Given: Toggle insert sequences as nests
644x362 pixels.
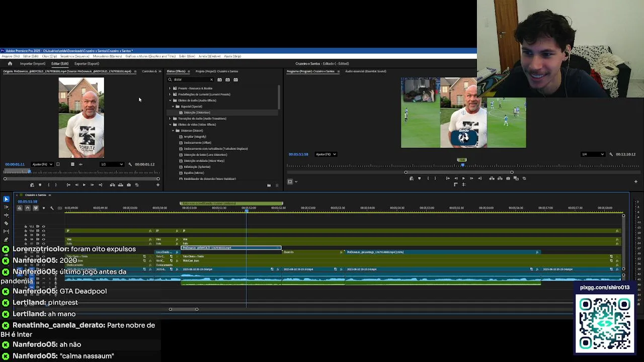Looking at the screenshot, I should click(x=20, y=208).
